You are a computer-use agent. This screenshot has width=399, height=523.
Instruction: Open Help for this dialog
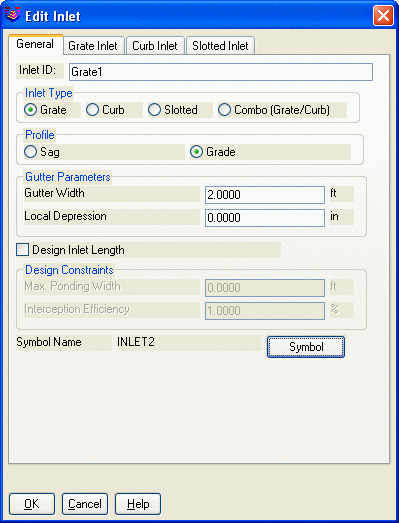point(138,504)
